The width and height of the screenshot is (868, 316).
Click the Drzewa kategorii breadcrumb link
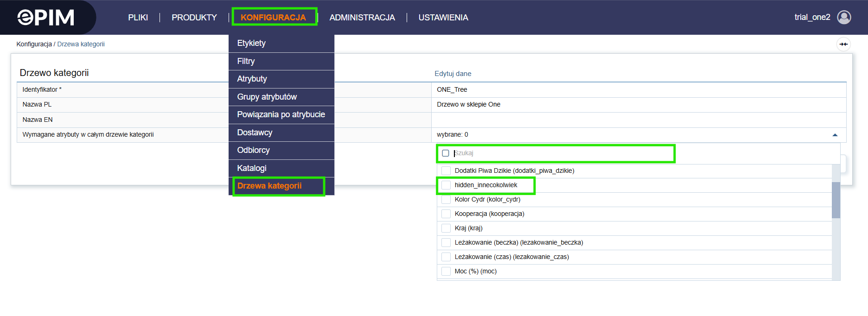tap(81, 44)
